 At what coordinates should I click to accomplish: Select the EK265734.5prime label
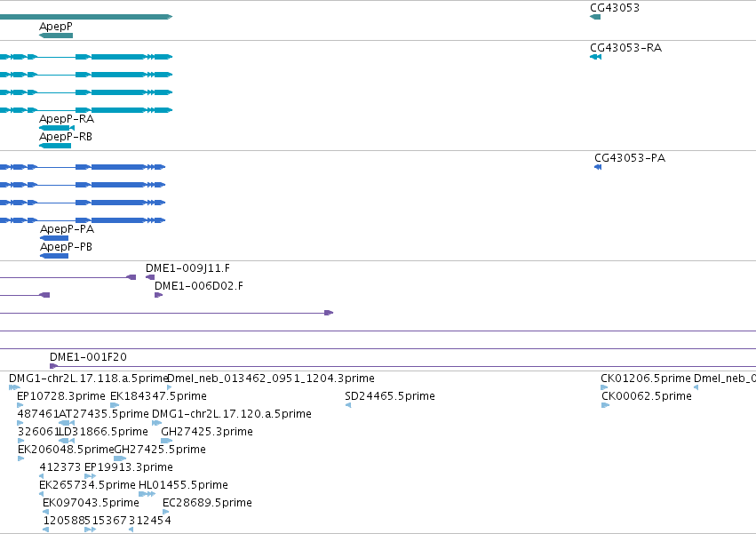coord(87,485)
